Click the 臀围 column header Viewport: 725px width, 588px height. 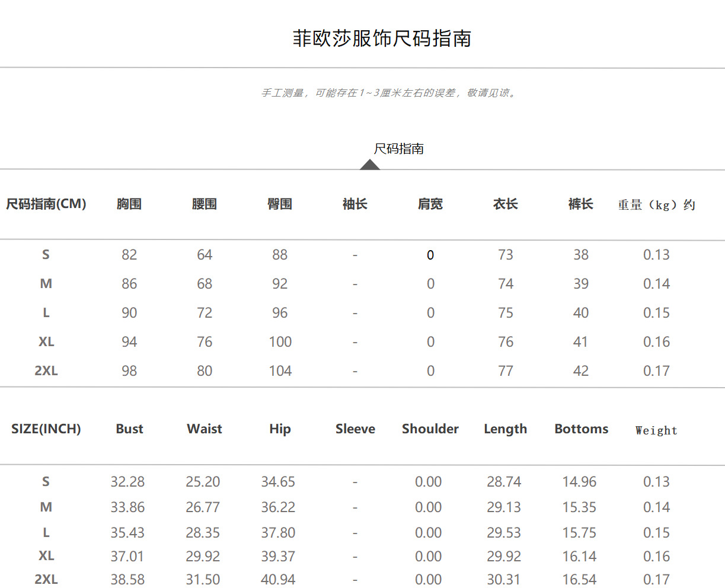coord(280,204)
